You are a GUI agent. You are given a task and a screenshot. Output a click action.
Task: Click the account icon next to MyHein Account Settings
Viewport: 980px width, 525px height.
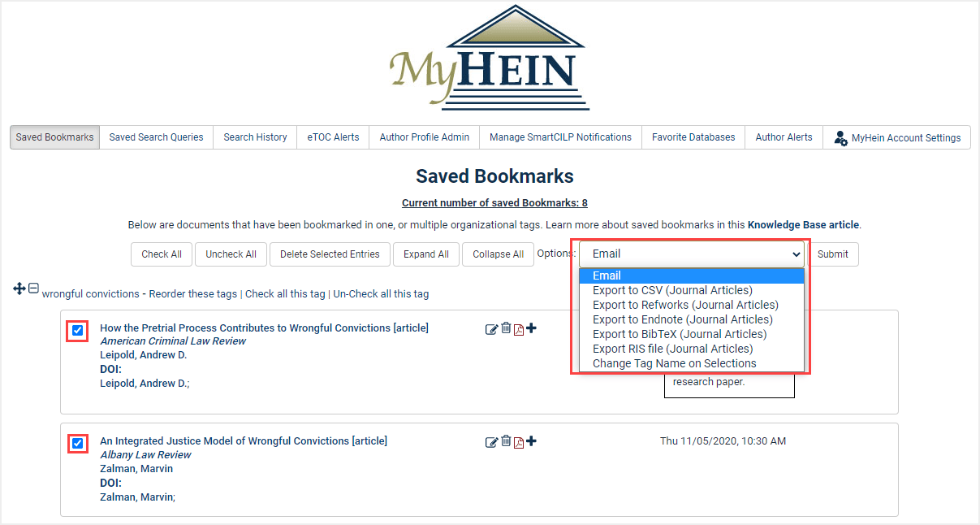(x=840, y=137)
